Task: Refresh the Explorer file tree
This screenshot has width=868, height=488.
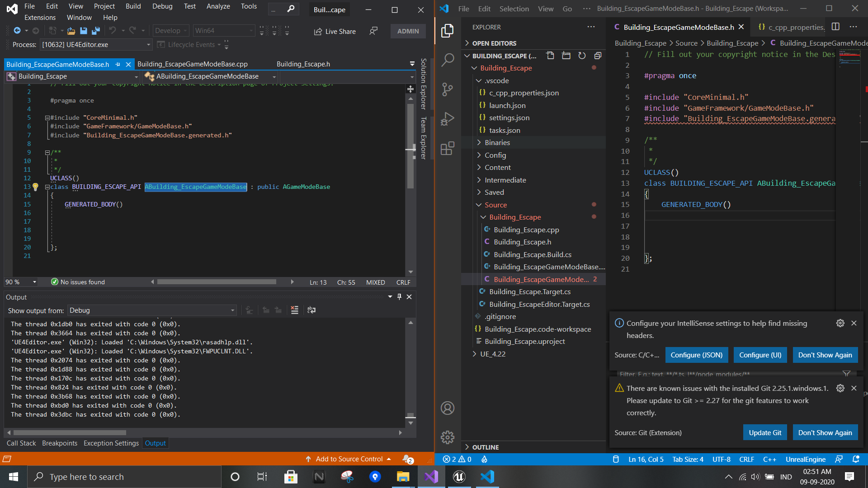Action: 582,56
